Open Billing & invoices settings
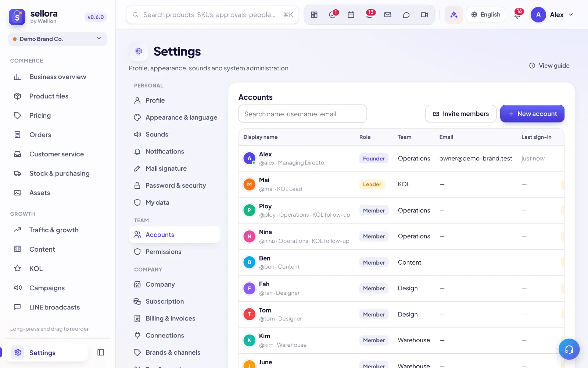588x368 pixels. [175, 318]
